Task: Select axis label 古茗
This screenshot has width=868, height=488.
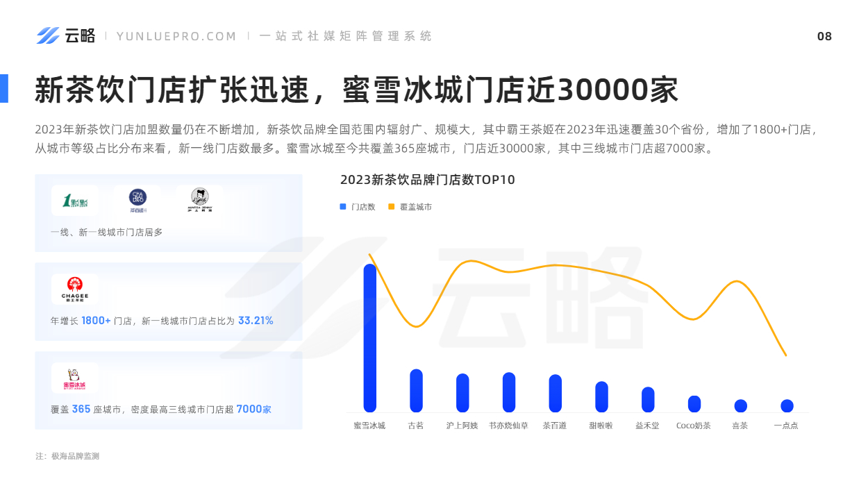Action: [x=416, y=426]
